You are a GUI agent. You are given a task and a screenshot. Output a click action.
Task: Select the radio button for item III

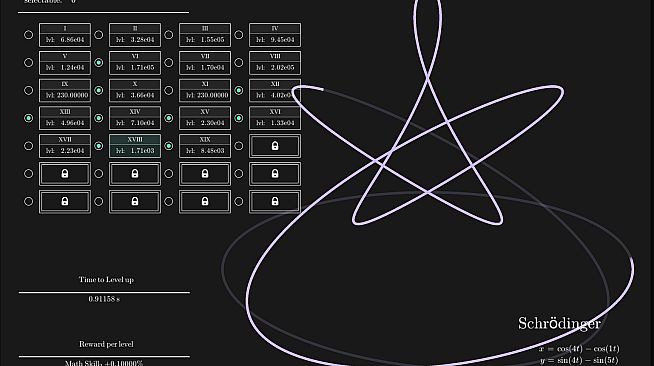(x=169, y=35)
